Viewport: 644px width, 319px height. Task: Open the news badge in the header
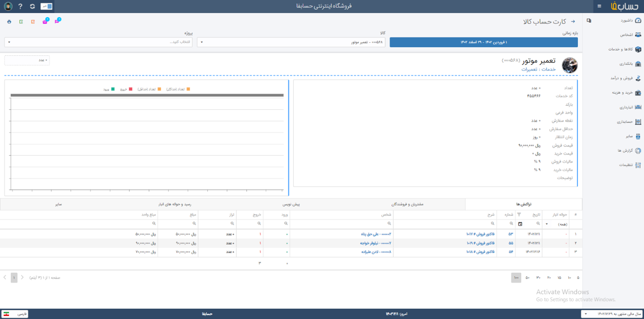46,6
